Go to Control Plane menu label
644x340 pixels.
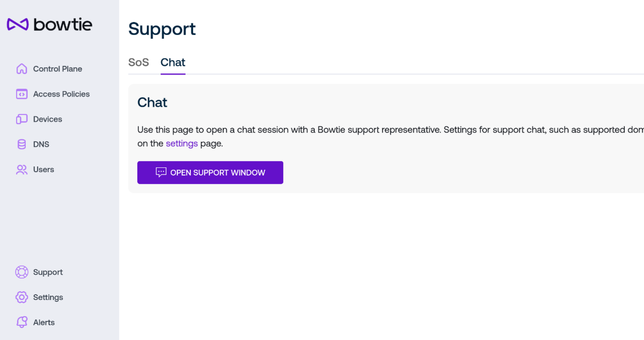(x=58, y=69)
